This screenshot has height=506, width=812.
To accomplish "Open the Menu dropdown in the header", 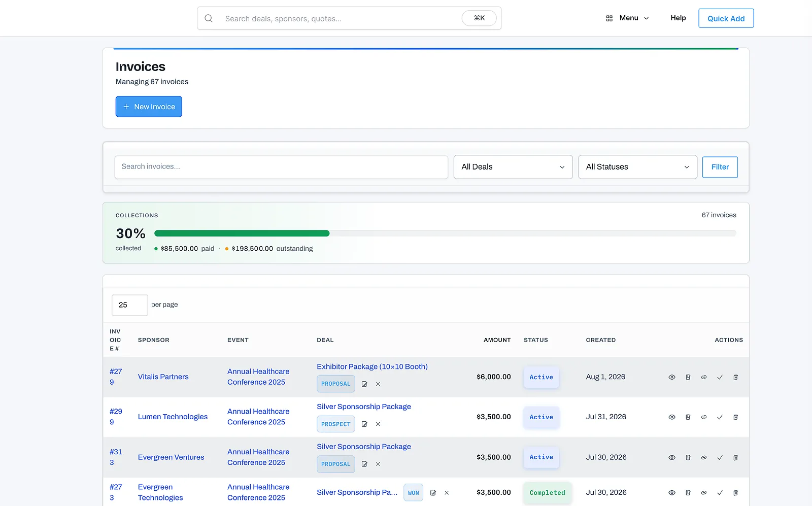I will pyautogui.click(x=628, y=18).
